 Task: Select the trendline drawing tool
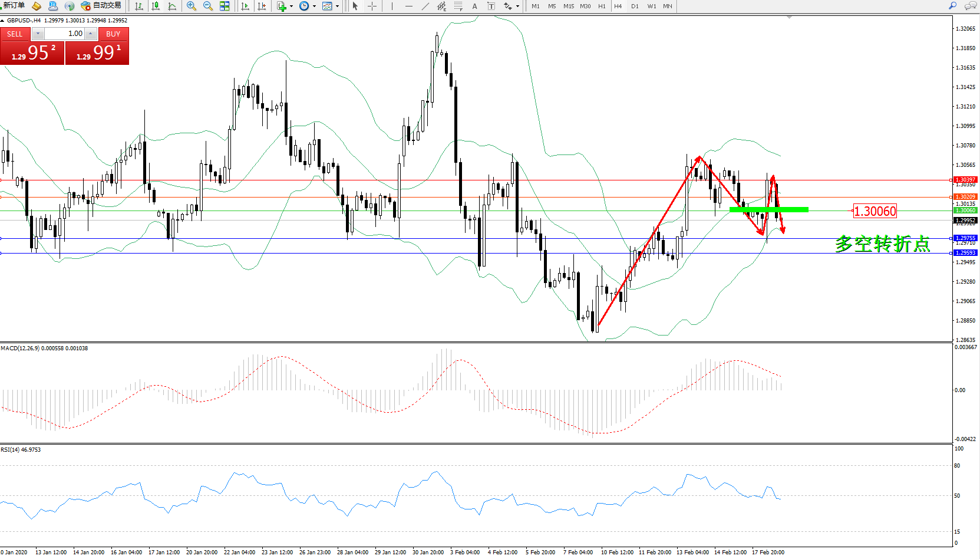pos(425,6)
